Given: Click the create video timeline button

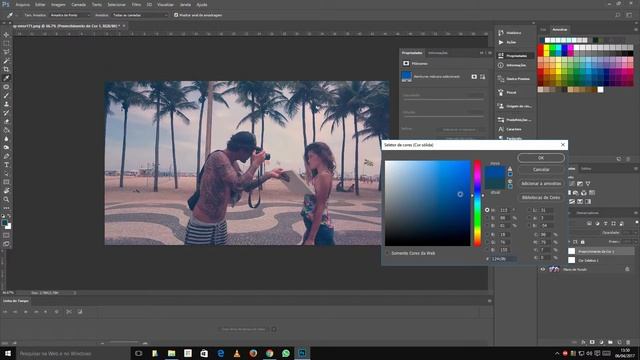Looking at the screenshot, I should [x=243, y=329].
